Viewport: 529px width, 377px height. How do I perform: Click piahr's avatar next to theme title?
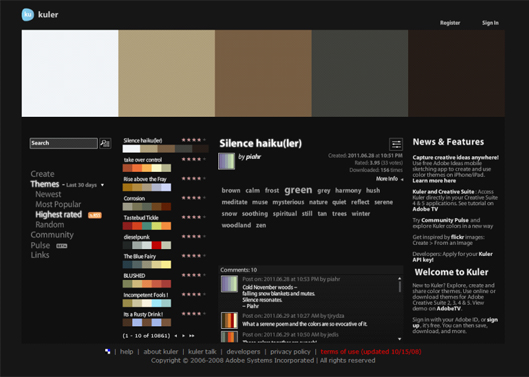[x=226, y=161]
